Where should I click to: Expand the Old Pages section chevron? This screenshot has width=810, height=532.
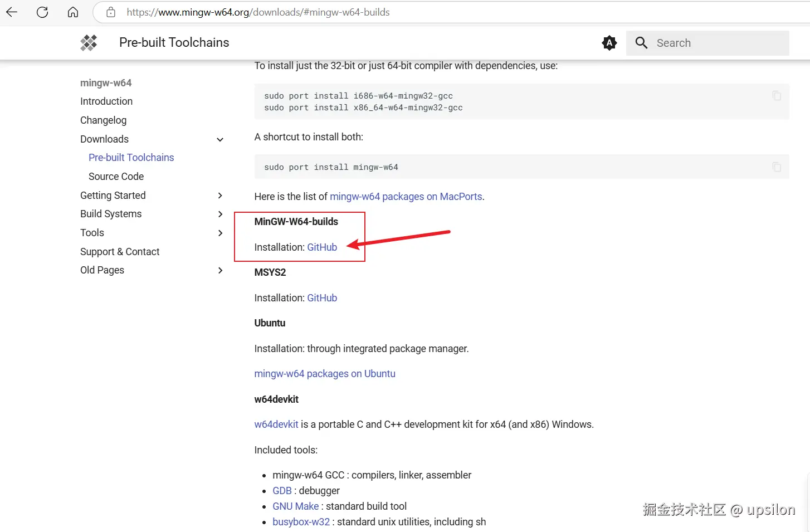[220, 270]
